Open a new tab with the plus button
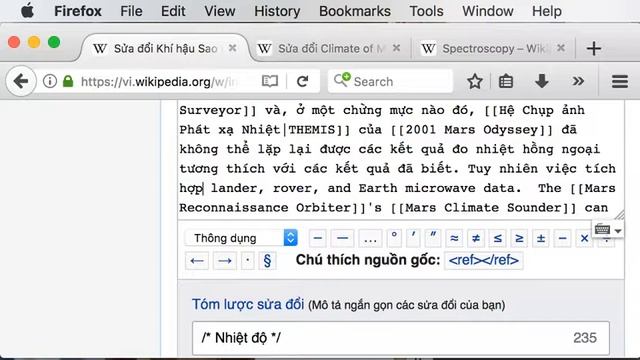The height and width of the screenshot is (360, 640). click(594, 49)
